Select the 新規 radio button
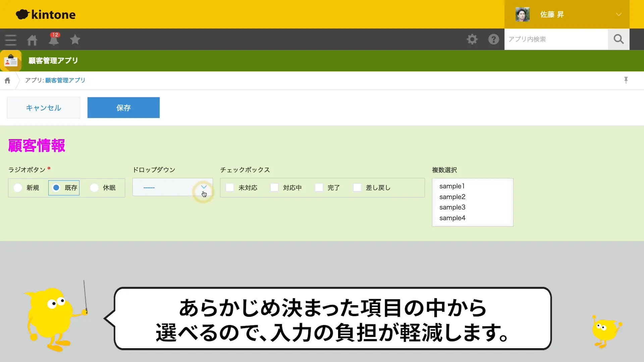Viewport: 644px width, 362px height. point(18,188)
